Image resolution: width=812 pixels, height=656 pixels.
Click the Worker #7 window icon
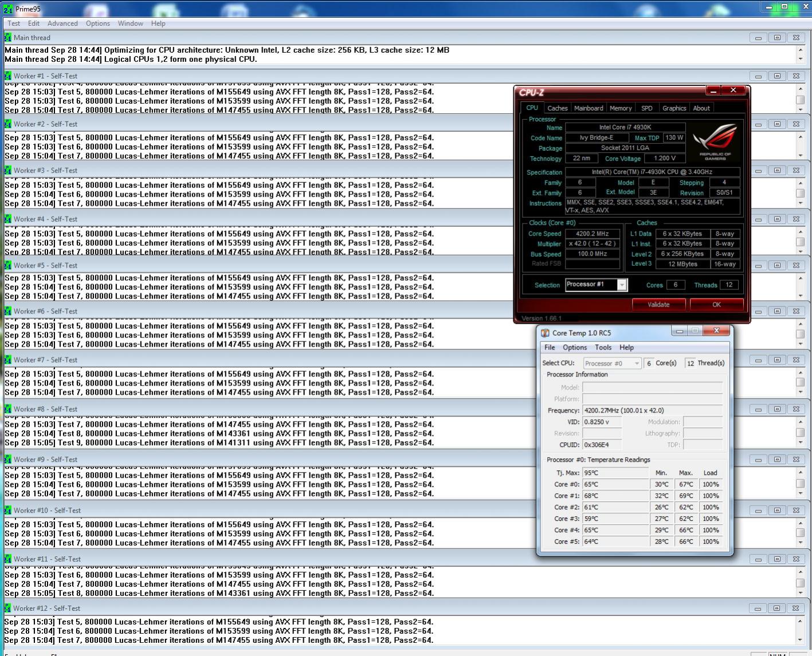click(x=8, y=360)
